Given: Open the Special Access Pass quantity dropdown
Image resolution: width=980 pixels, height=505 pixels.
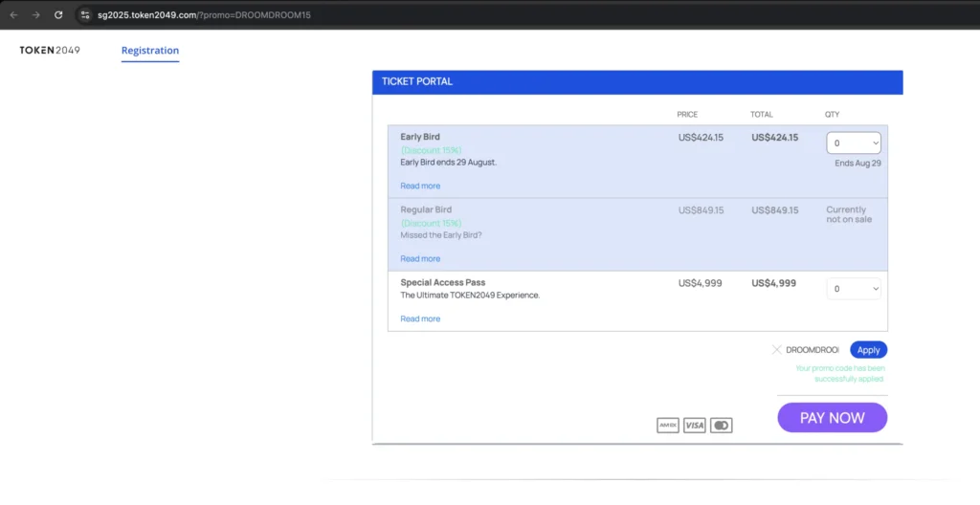Looking at the screenshot, I should pyautogui.click(x=854, y=289).
